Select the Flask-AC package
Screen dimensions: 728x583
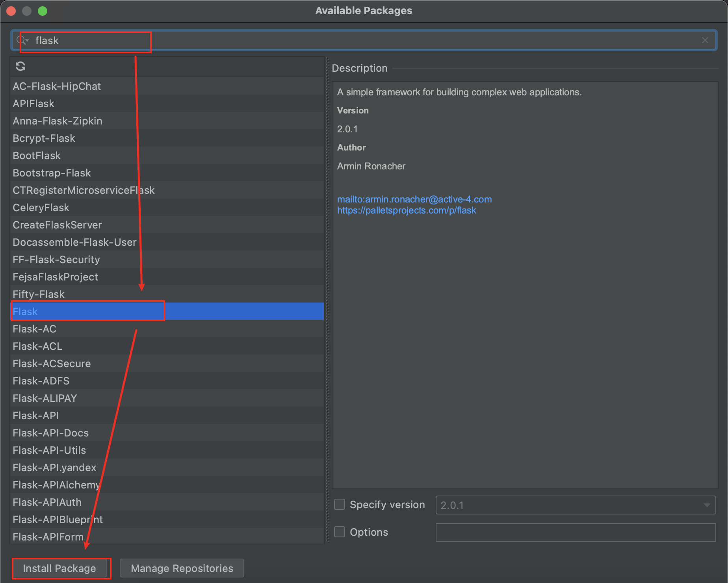click(167, 329)
